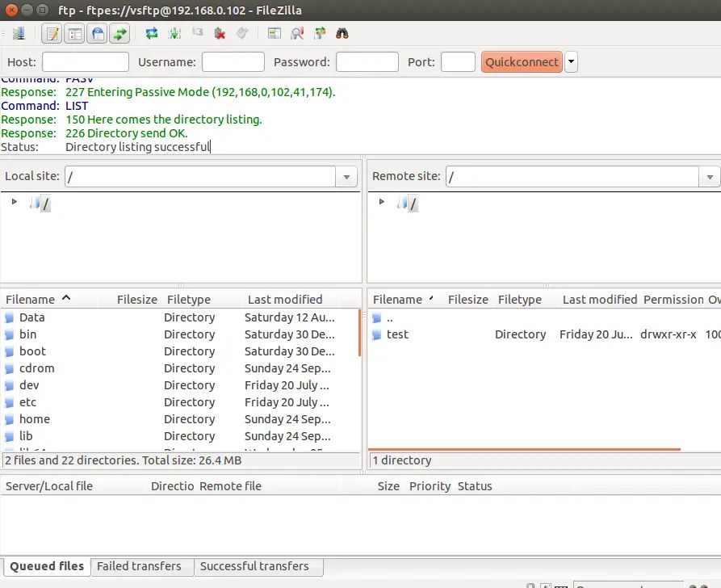Click the Size queue column header

point(388,486)
